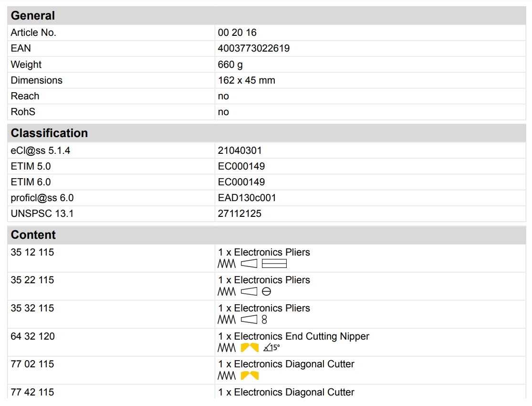Click the tapered jaw icon in the 35 22 115 row
The height and width of the screenshot is (406, 532).
(x=249, y=291)
